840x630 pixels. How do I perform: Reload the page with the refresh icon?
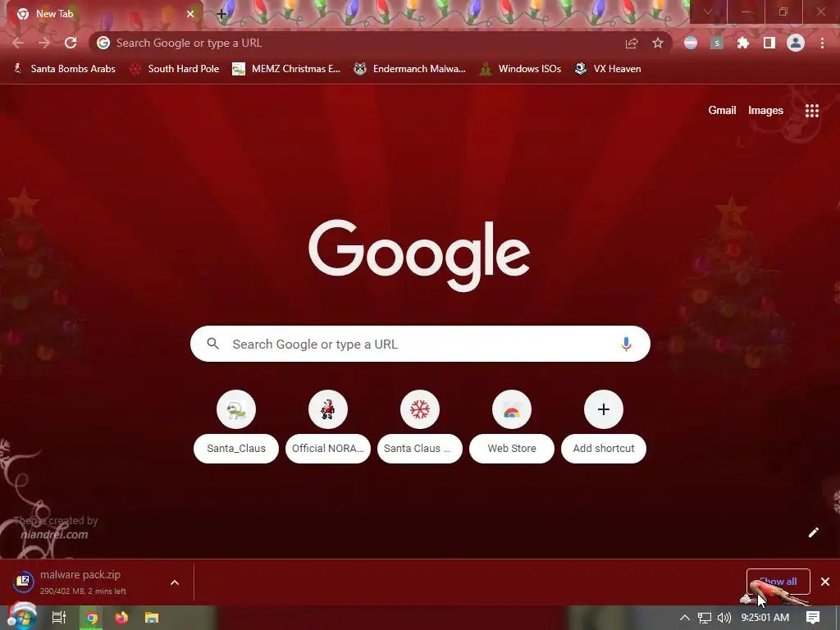pyautogui.click(x=71, y=43)
